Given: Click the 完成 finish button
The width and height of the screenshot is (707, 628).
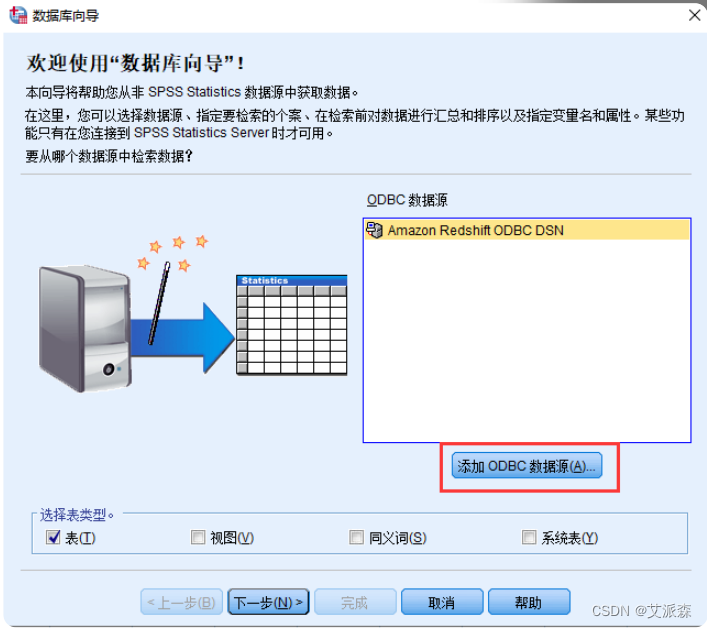Looking at the screenshot, I should click(355, 602).
